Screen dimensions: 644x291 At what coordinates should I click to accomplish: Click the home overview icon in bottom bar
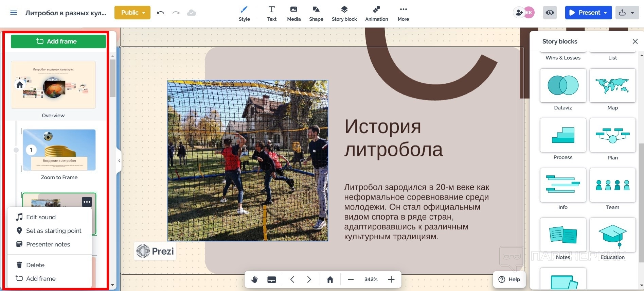tap(330, 279)
